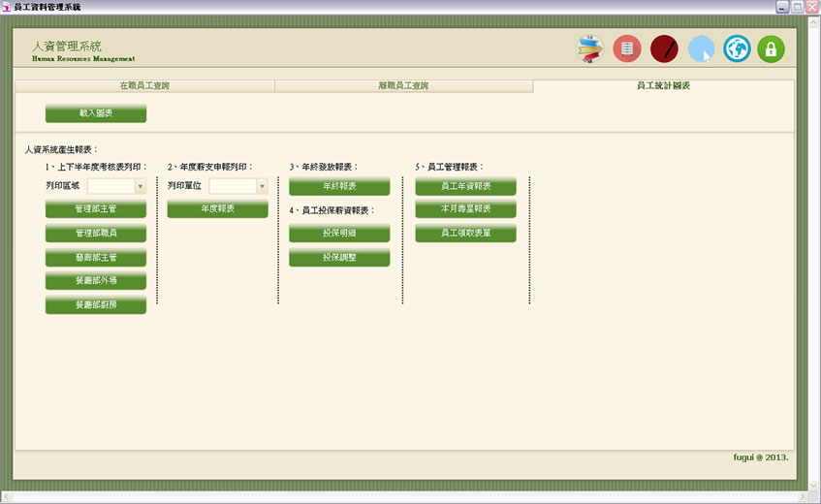The height and width of the screenshot is (504, 821).
Task: Switch to the 在職員工查詢 tab
Action: click(144, 86)
